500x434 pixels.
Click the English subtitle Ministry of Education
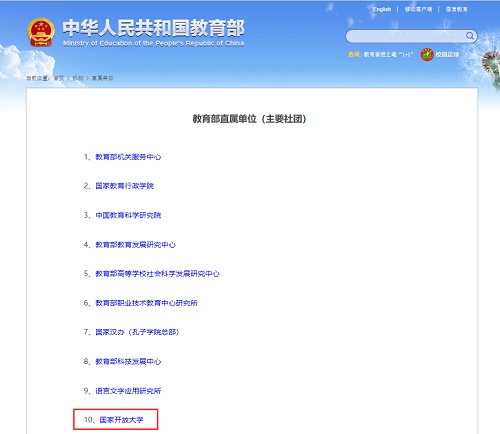pyautogui.click(x=154, y=43)
